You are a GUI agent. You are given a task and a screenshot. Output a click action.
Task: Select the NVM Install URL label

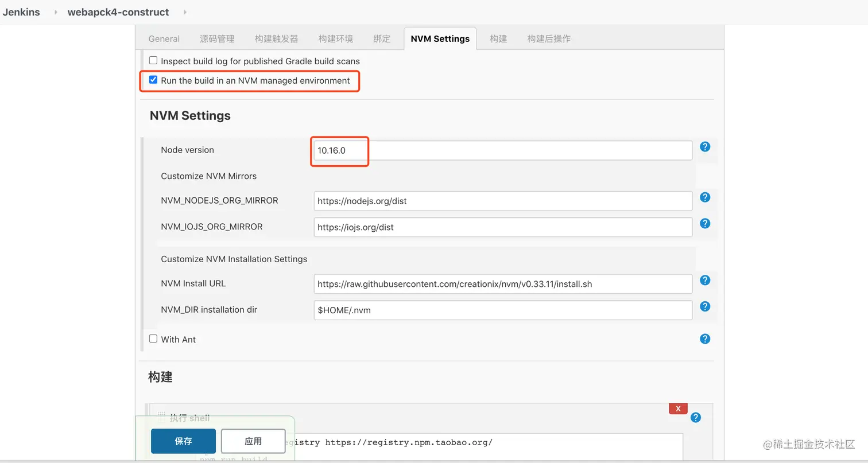[193, 283]
